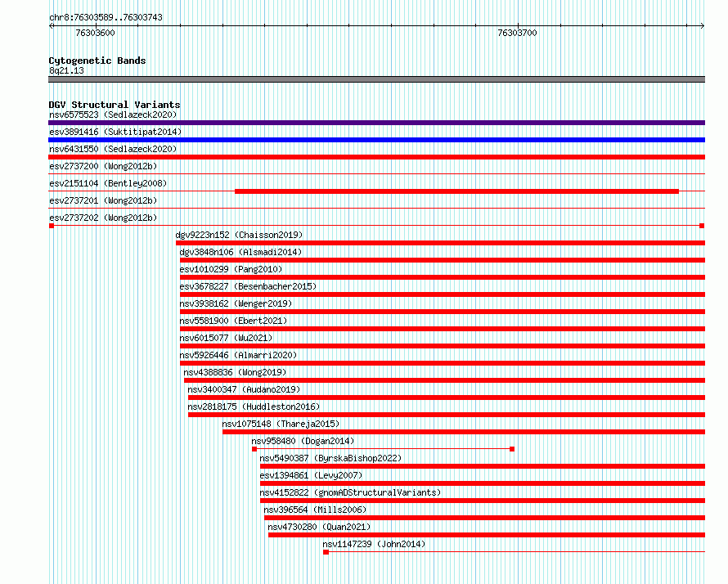Click the DGV Structural Variants track title
The height and width of the screenshot is (584, 728).
coord(115,105)
